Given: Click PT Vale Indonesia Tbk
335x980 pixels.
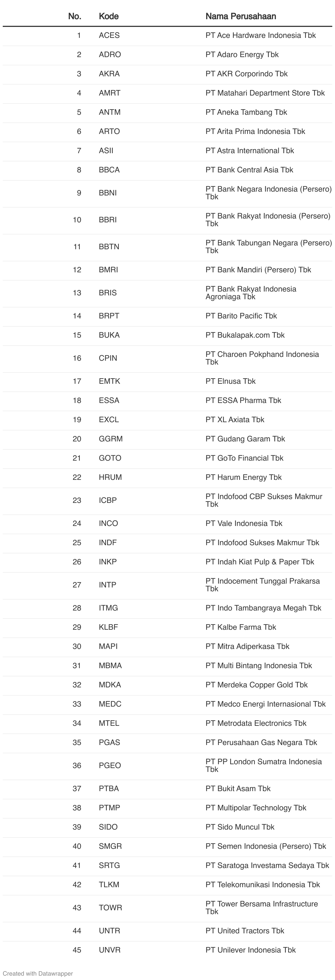Looking at the screenshot, I should click(x=244, y=523).
